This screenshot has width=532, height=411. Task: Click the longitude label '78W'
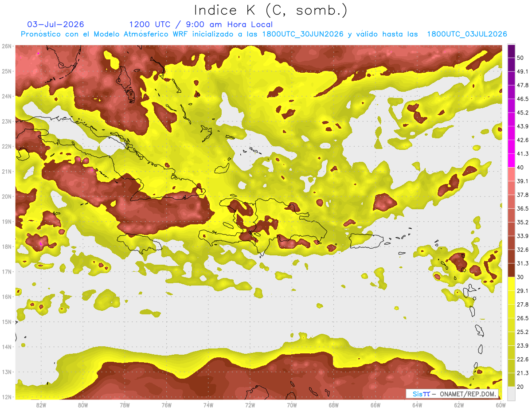[125, 405]
